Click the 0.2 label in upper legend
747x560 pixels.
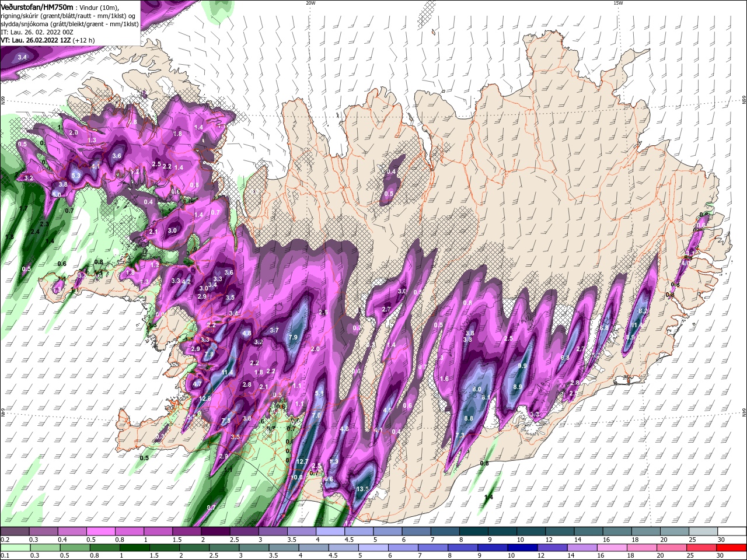pyautogui.click(x=5, y=540)
